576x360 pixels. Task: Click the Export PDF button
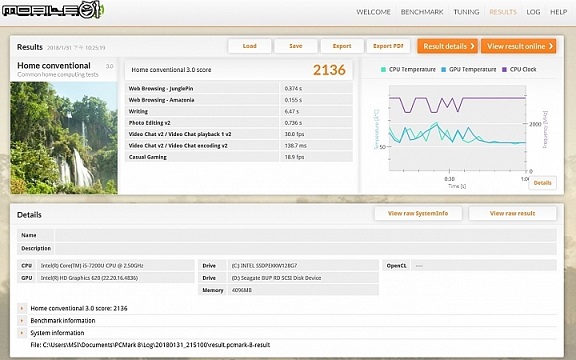pos(388,46)
